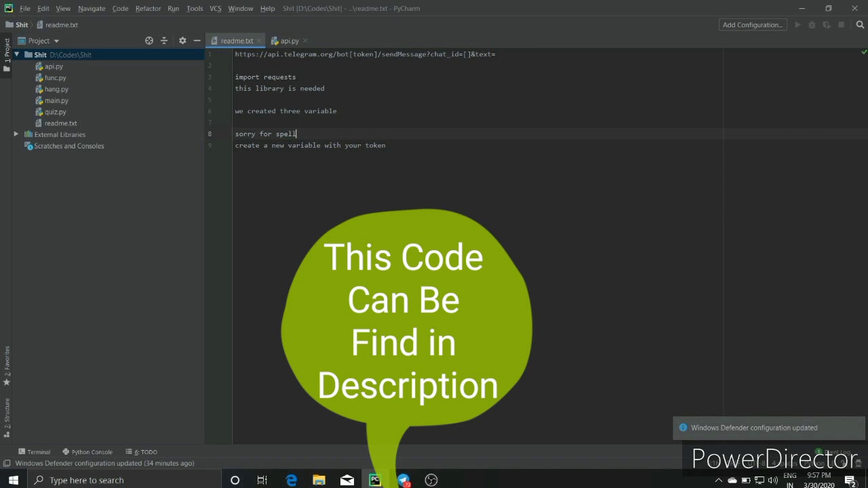Click the tool windows quick access icon in status bar
868x488 pixels.
(x=7, y=464)
